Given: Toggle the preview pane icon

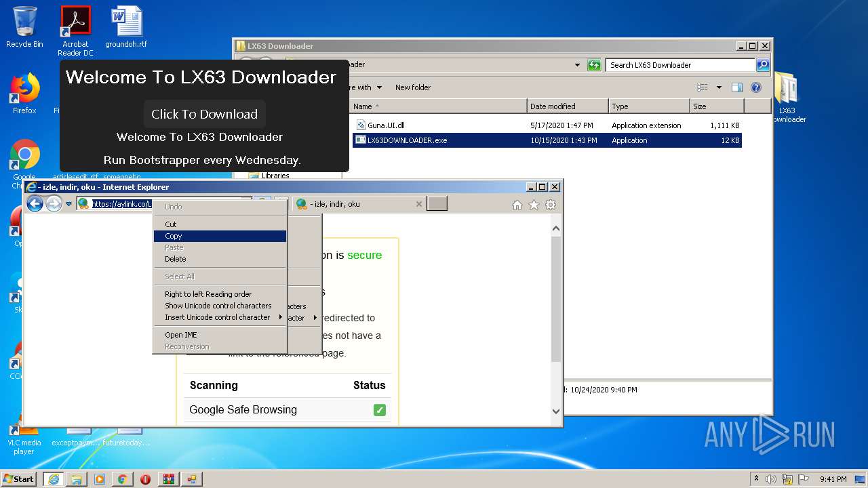Looking at the screenshot, I should pos(737,87).
